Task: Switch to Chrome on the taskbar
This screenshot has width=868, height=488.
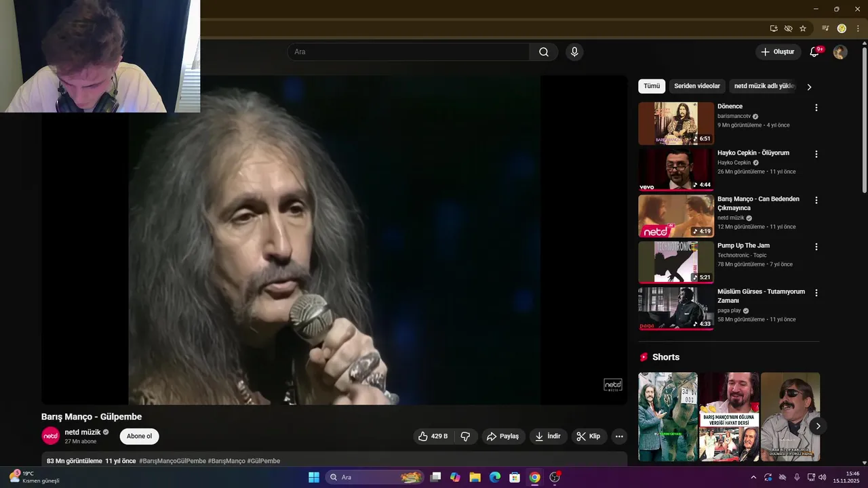Action: pos(534,477)
